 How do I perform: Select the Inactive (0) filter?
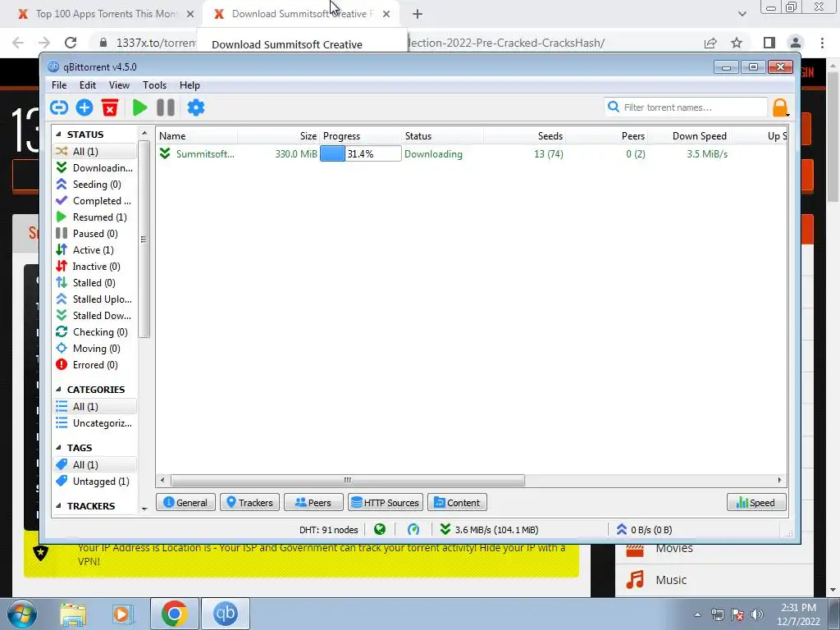point(95,267)
